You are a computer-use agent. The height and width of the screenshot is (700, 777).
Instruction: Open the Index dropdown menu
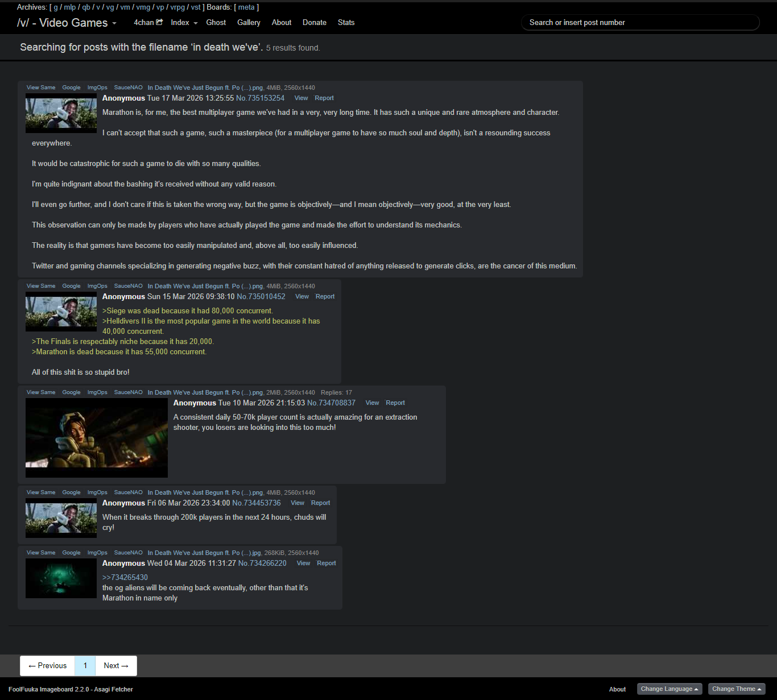pos(184,23)
